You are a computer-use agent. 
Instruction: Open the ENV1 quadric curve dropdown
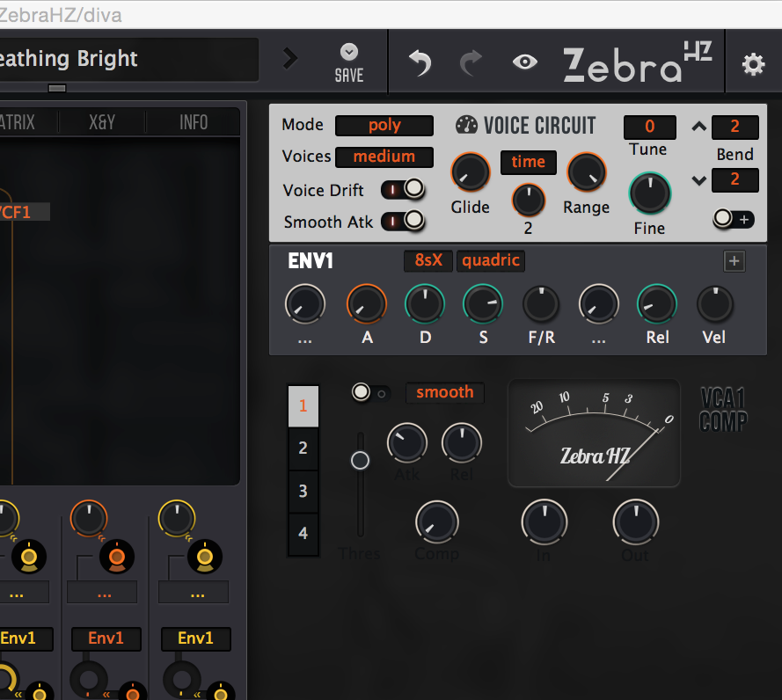491,261
